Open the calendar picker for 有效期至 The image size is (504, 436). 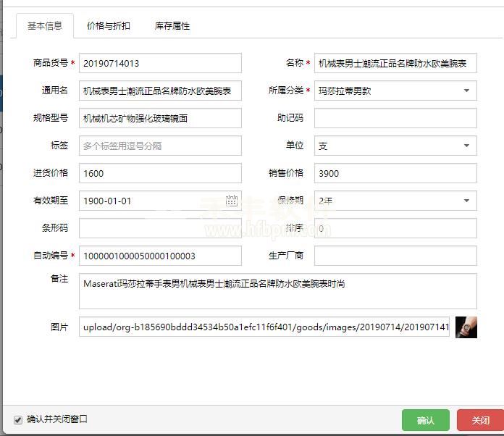tap(232, 201)
